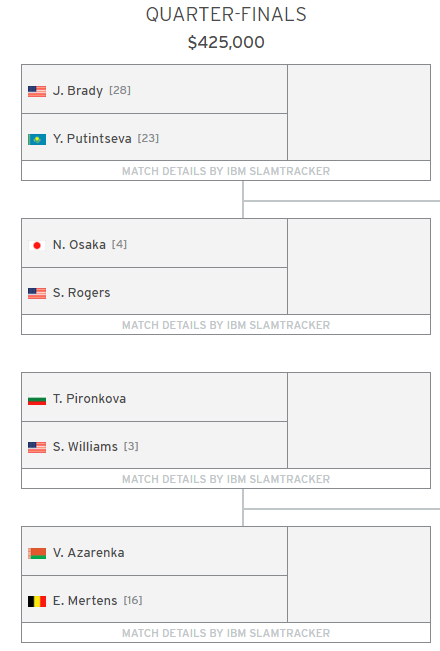Open SlamTracker details for Osaka vs Rogers

click(226, 325)
